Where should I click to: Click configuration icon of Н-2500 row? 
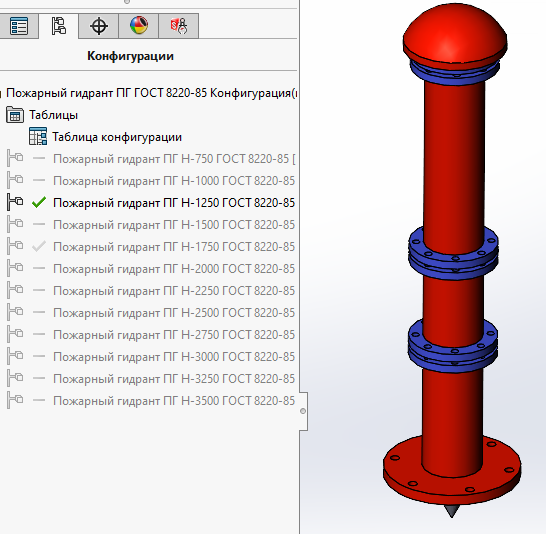click(15, 312)
